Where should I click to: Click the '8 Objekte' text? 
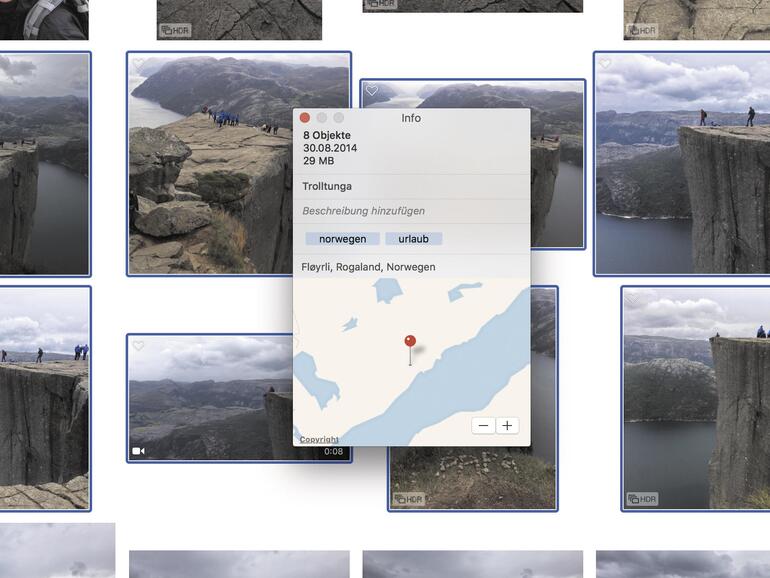click(327, 135)
